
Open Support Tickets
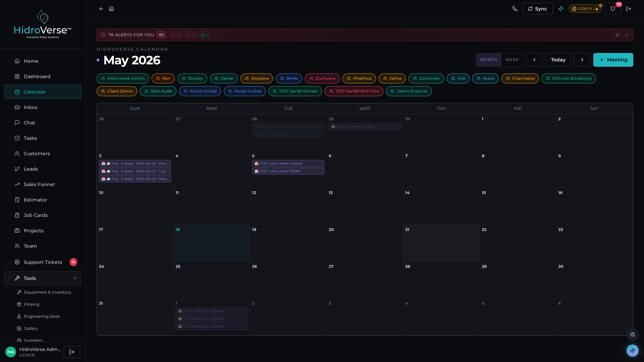[43, 262]
